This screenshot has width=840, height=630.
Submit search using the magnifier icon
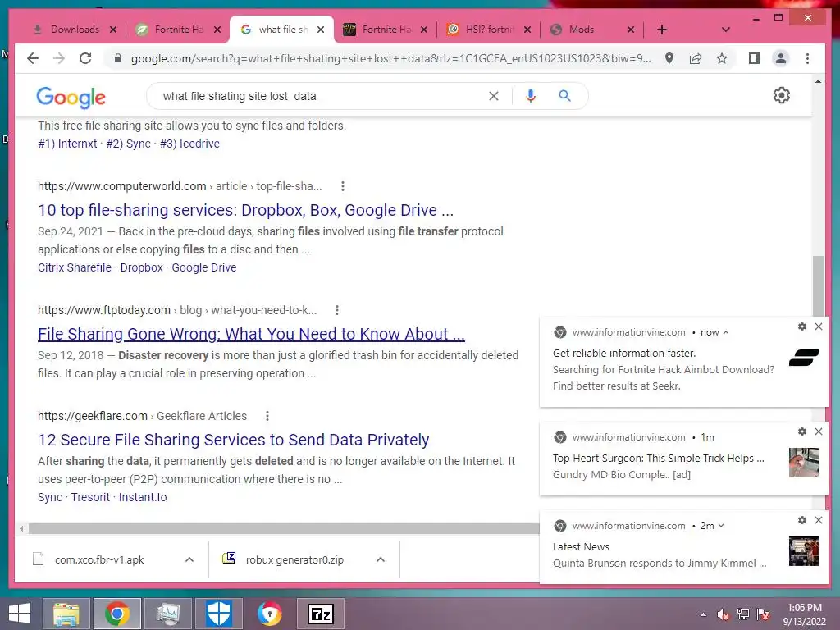(x=564, y=96)
